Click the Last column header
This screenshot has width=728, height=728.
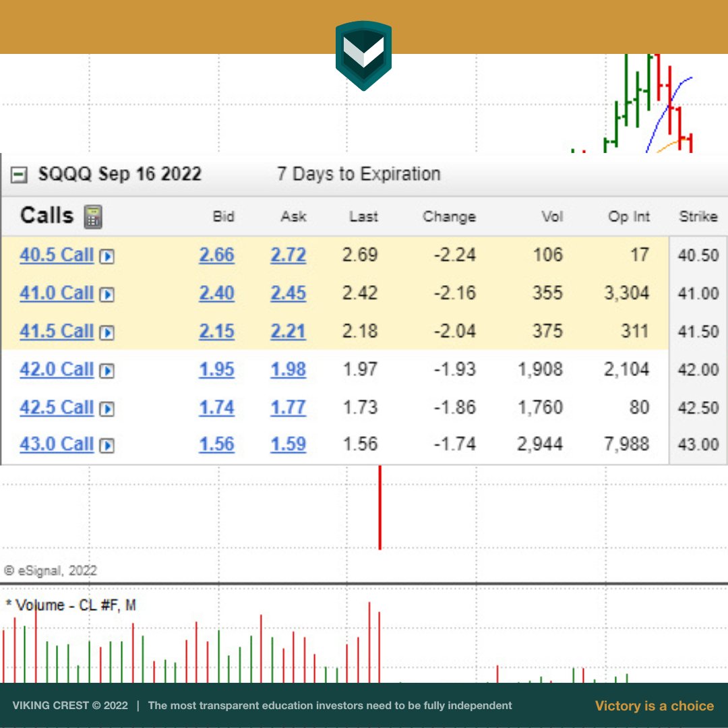pyautogui.click(x=363, y=216)
